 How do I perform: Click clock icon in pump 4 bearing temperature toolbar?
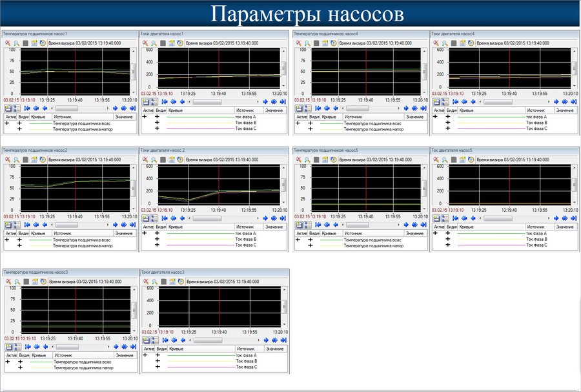click(333, 43)
